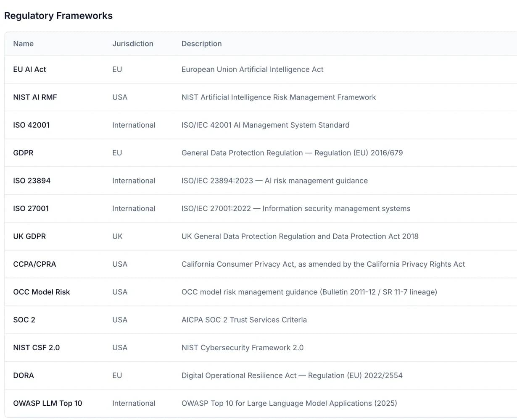Click International jurisdiction in OWASP LLM Top 10 row

click(x=134, y=403)
